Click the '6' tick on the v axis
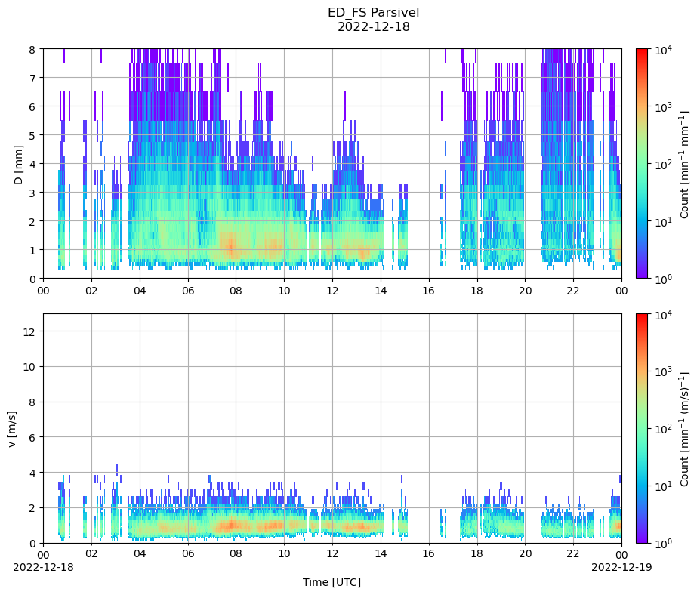Image resolution: width=700 pixels, height=595 pixels. (x=34, y=437)
